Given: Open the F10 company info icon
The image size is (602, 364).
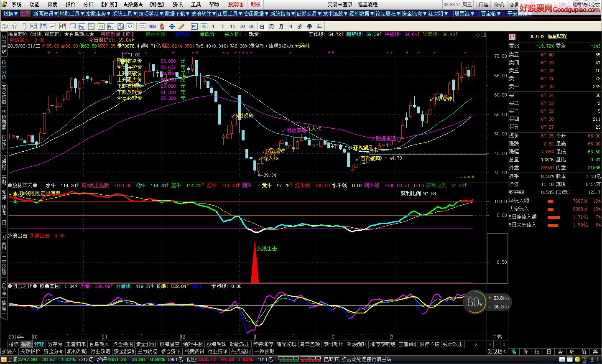Looking at the screenshot, I should [82, 26].
